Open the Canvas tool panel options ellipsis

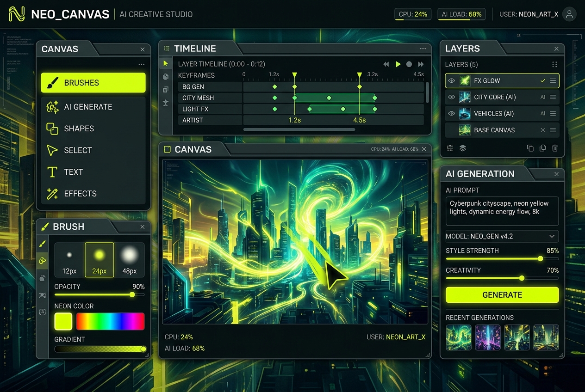coord(141,64)
